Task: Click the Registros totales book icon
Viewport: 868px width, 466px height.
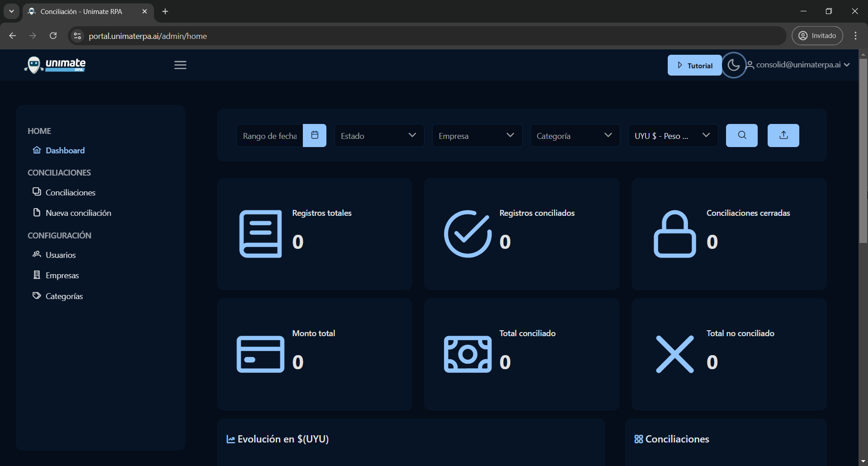Action: tap(260, 234)
